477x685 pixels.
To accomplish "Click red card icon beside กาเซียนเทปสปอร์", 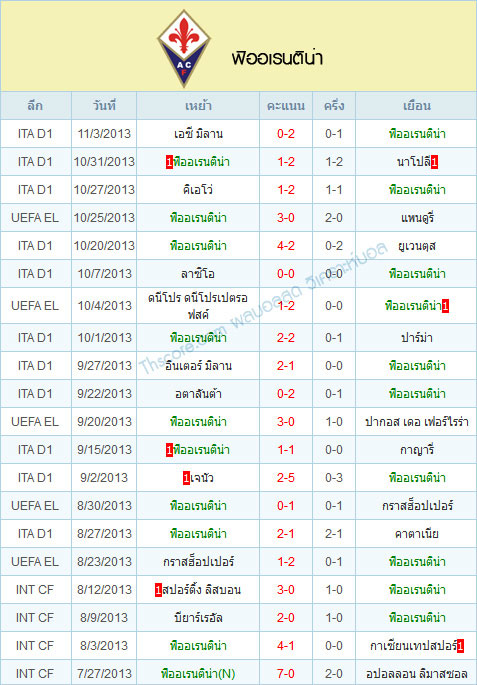I will 460,646.
